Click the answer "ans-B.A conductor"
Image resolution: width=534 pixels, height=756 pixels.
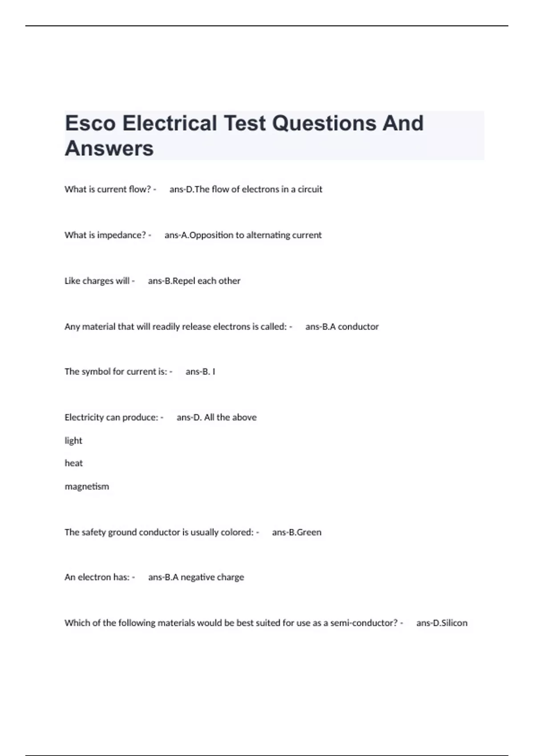click(x=342, y=327)
